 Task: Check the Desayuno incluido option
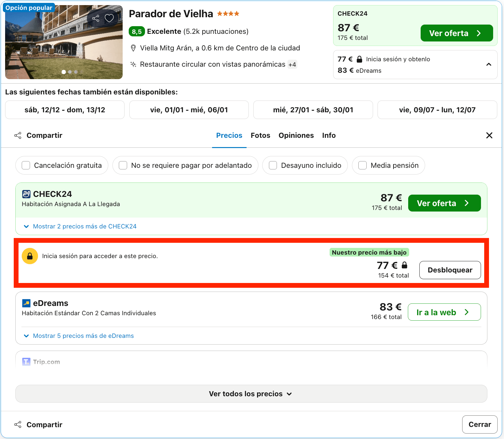[x=273, y=165]
